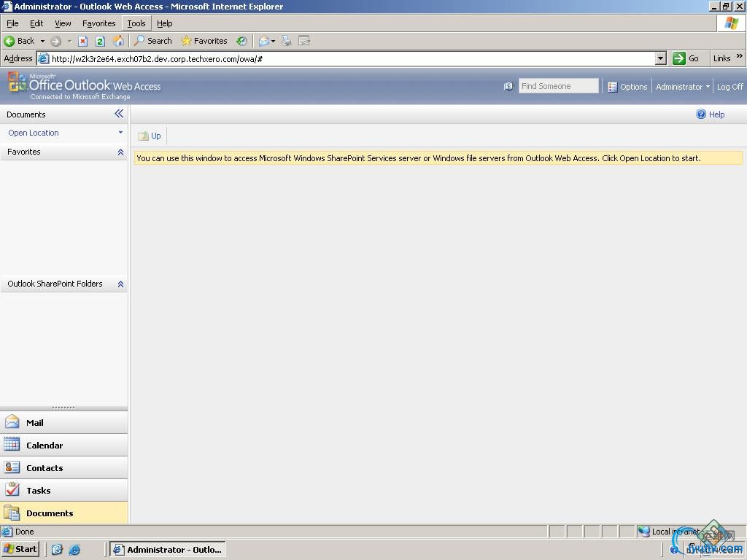Open the Tools menu
Viewport: 747px width, 560px height.
[136, 23]
